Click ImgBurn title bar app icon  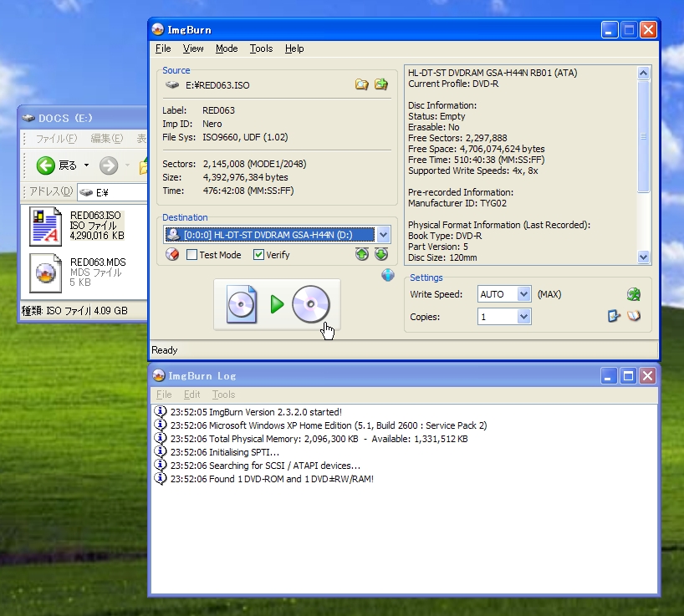click(x=158, y=29)
